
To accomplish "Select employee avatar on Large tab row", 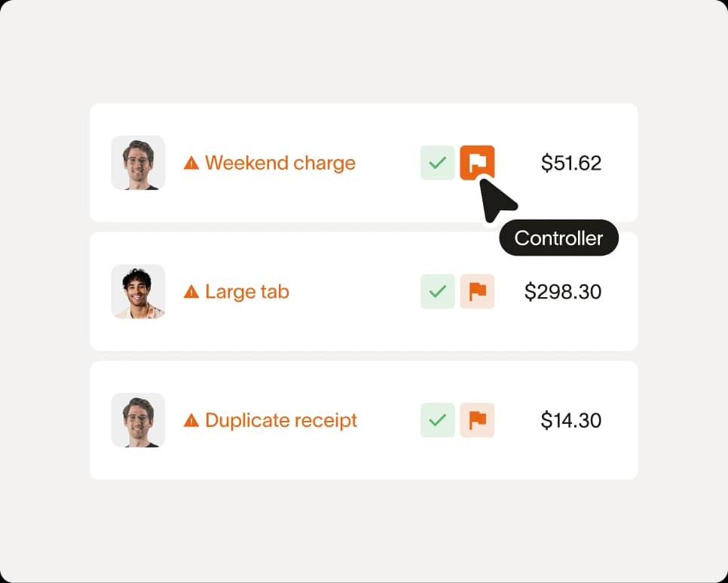I will click(138, 291).
